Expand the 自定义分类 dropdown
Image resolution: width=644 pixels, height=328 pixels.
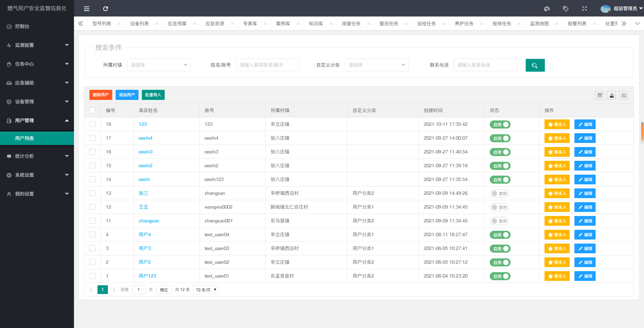click(376, 65)
